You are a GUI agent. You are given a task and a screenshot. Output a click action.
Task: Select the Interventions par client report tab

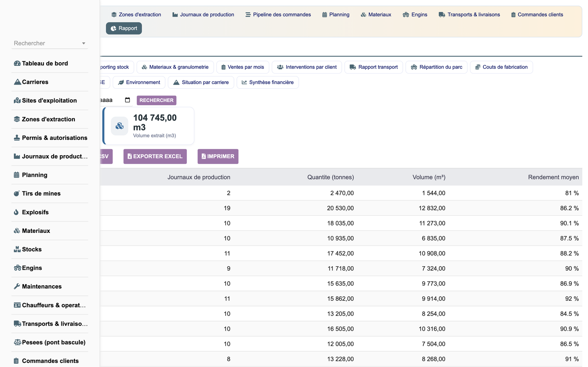[307, 67]
